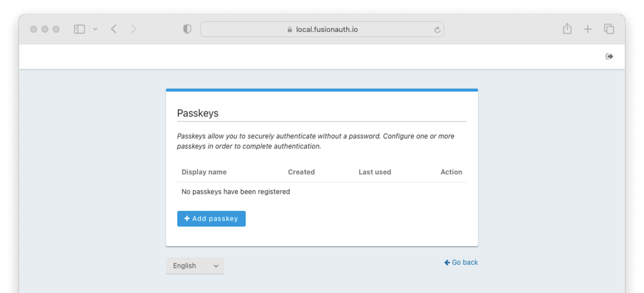644x293 pixels.
Task: Click the Add passkey button
Action: coord(211,219)
